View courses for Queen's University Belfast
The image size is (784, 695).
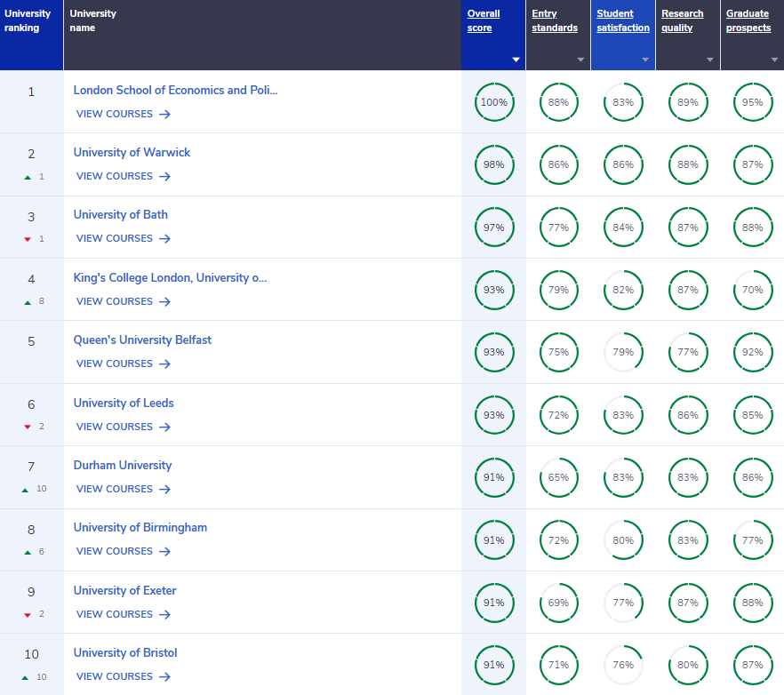[124, 363]
